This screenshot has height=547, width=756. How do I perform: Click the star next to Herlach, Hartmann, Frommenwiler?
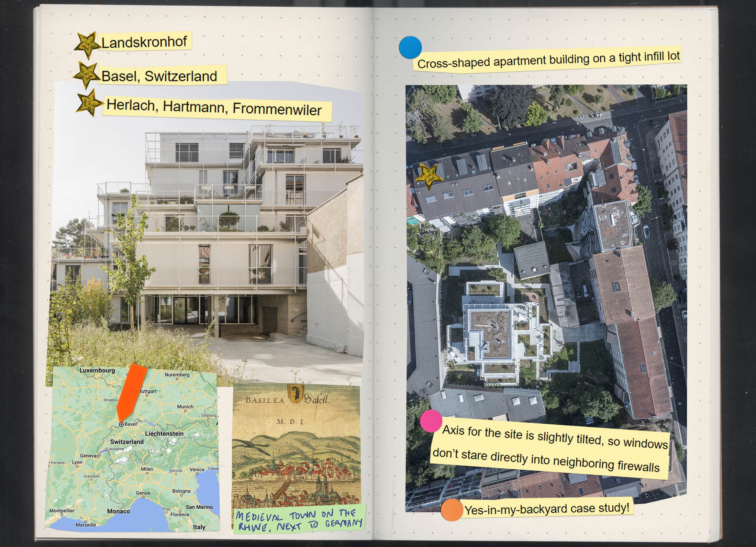89,103
